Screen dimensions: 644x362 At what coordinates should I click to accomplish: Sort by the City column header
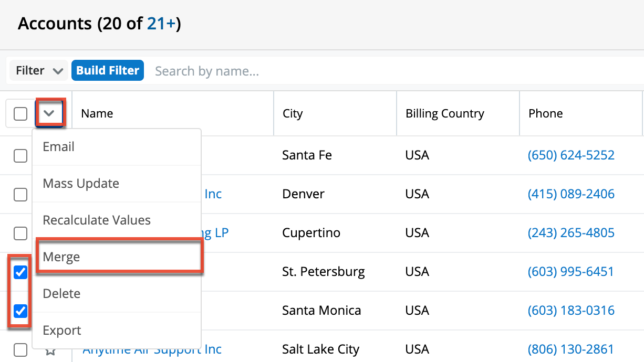click(x=293, y=113)
